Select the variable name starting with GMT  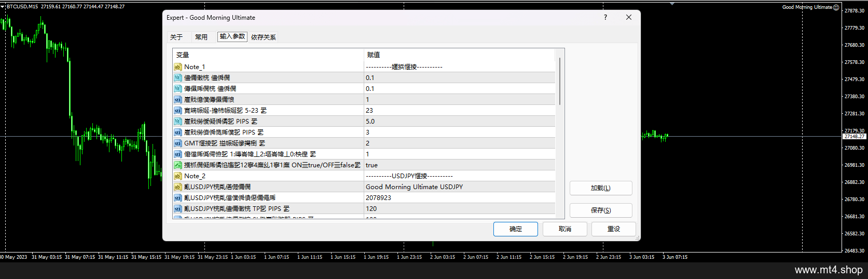click(224, 143)
